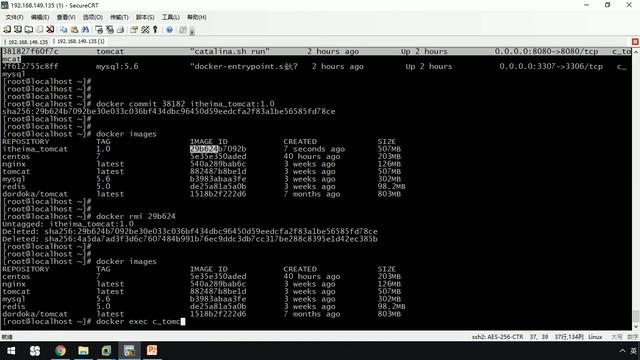Open the toolbar overflow arrow
Image resolution: width=640 pixels, height=360 pixels.
[x=192, y=31]
